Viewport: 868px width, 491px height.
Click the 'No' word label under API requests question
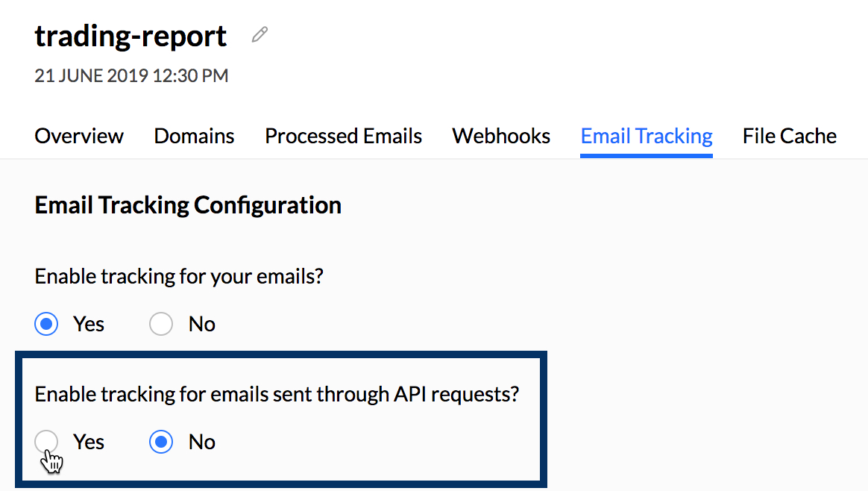(201, 442)
